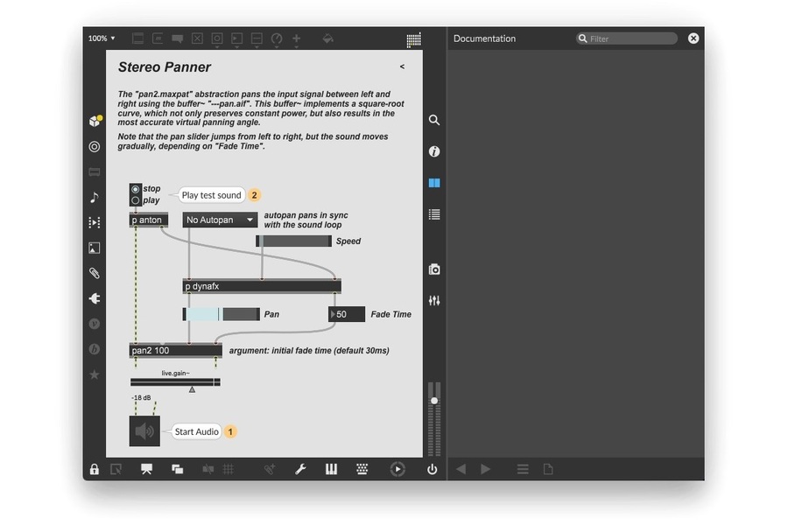Viewport: 788px width, 532px height.
Task: Open the magnifier search in right sidebar
Action: (434, 120)
